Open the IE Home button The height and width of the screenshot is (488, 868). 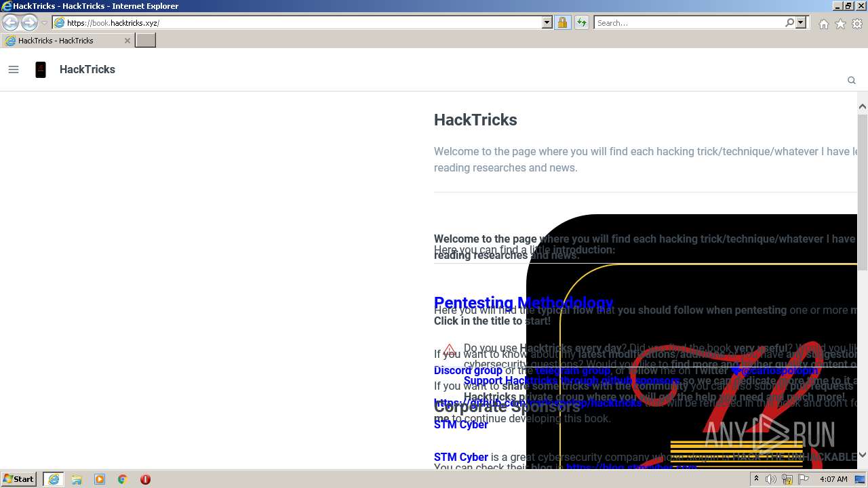click(823, 24)
